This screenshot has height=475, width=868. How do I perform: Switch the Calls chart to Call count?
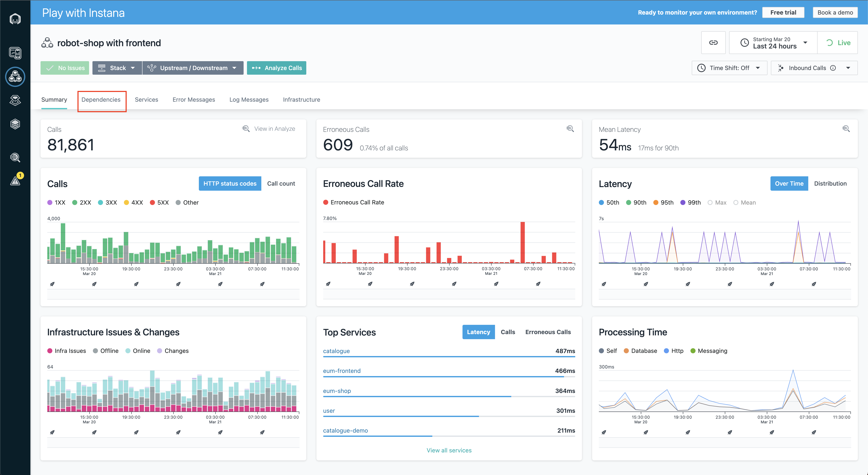[x=281, y=184]
